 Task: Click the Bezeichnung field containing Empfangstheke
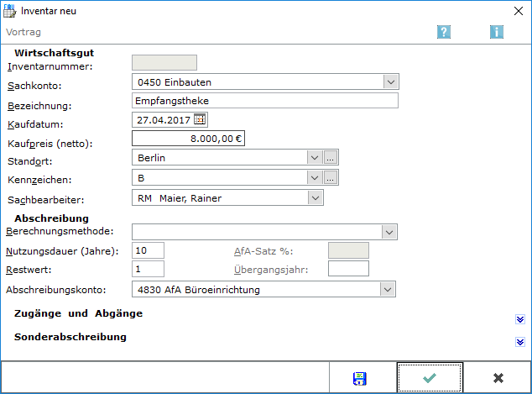click(x=265, y=101)
